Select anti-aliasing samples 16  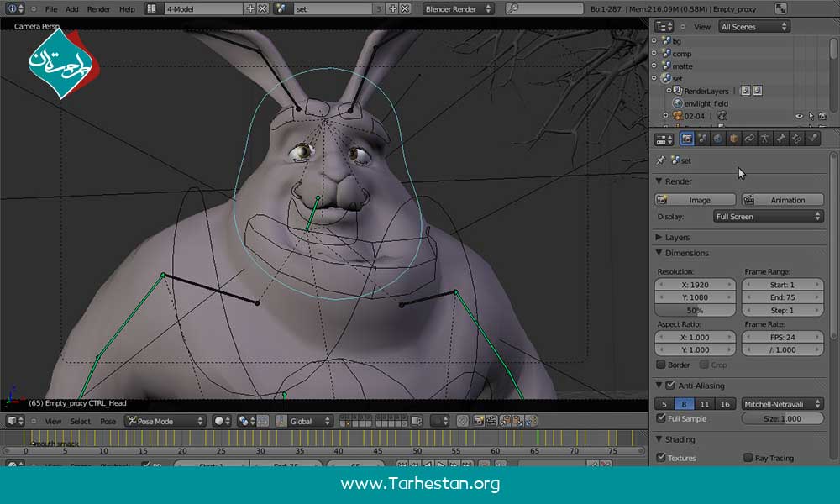click(725, 404)
